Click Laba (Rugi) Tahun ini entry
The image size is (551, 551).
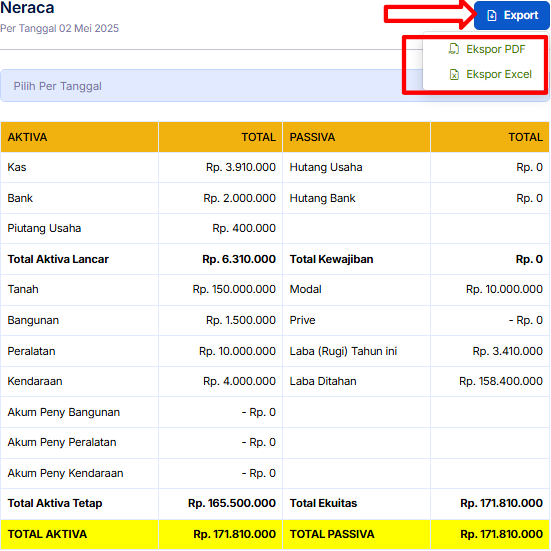[x=343, y=351]
